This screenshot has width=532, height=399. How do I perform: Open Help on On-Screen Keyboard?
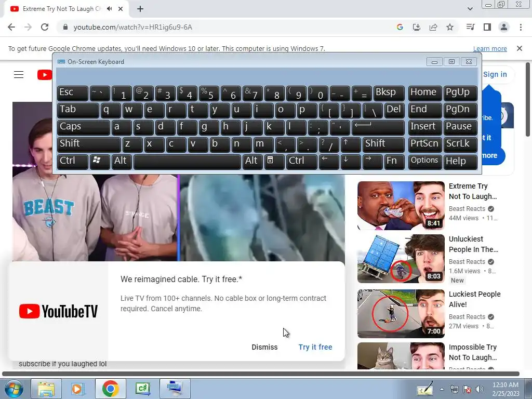click(460, 162)
